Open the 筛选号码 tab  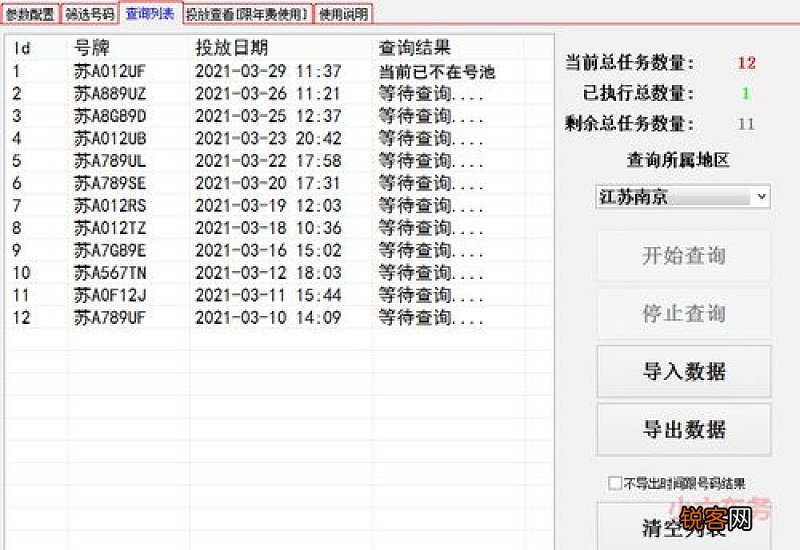tap(90, 14)
